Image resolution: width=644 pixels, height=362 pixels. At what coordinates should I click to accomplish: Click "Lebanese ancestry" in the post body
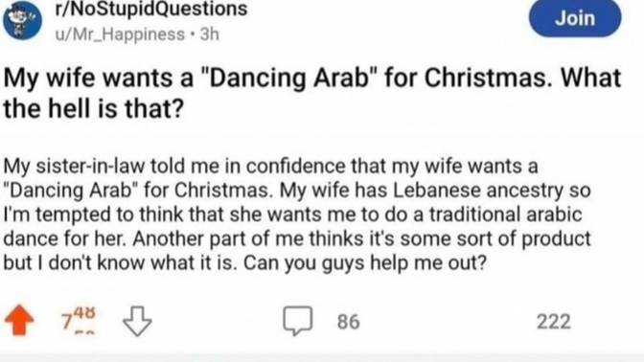tap(477, 191)
